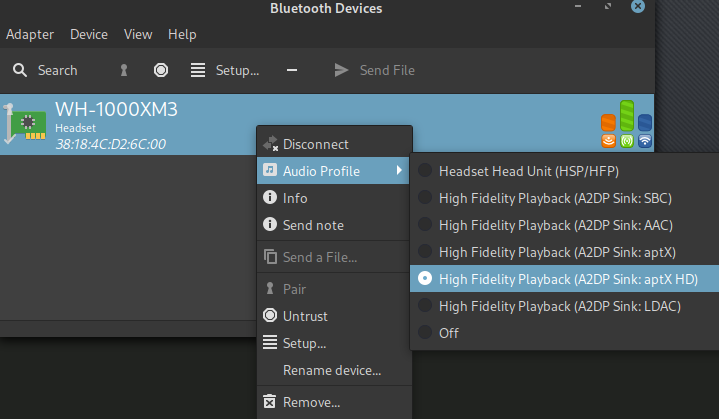Click the MAC address 38:18:4C:D2:6C:00
719x419 pixels.
[111, 144]
